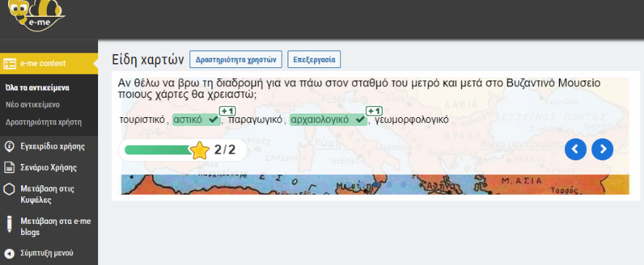This screenshot has height=265, width=644.
Task: Open Όλα τα αντικείμενα menu item
Action: tap(37, 88)
